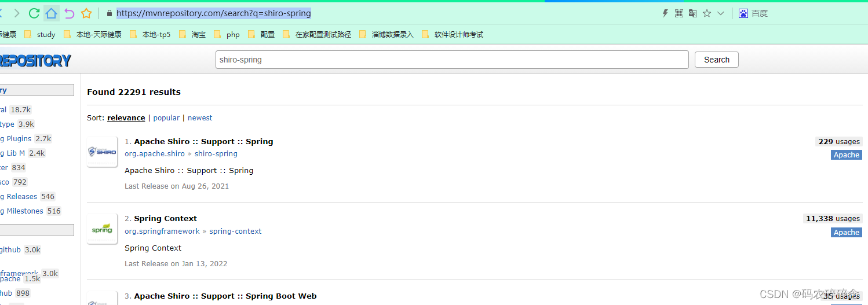Open the shiro-spring artifact link

coord(216,153)
